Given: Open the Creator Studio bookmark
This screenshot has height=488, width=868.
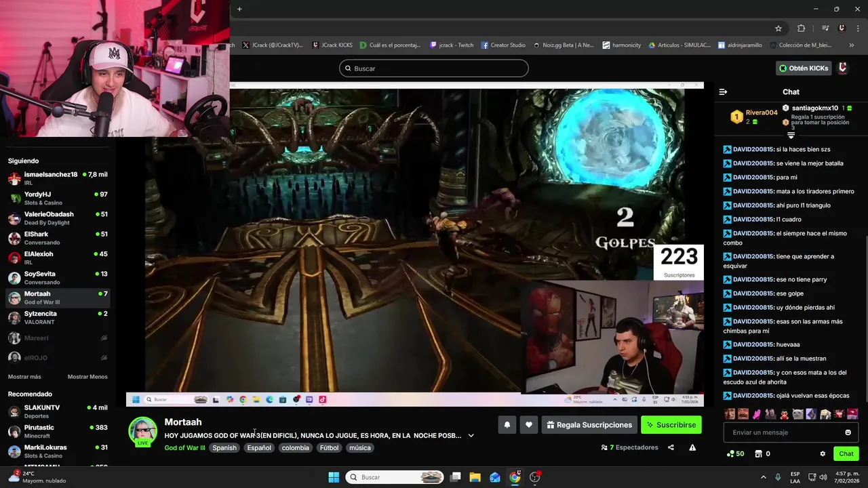Looking at the screenshot, I should (x=503, y=45).
